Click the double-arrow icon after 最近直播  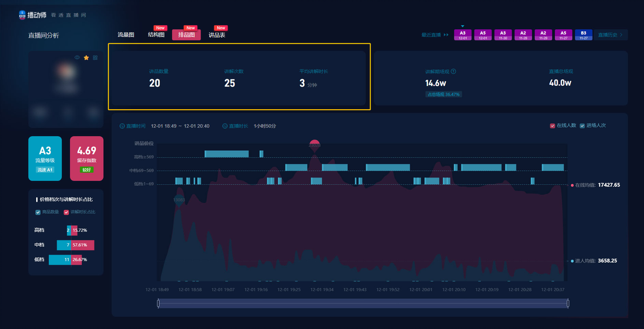click(x=446, y=35)
